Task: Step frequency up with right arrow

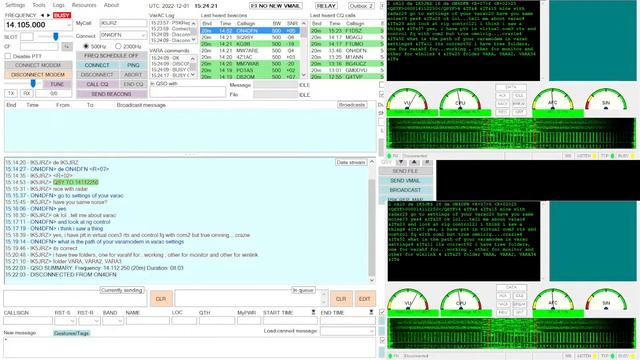Action: [49, 15]
